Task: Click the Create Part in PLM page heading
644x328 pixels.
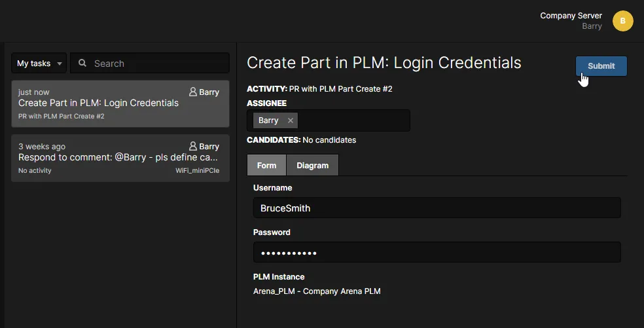Action: (384, 63)
